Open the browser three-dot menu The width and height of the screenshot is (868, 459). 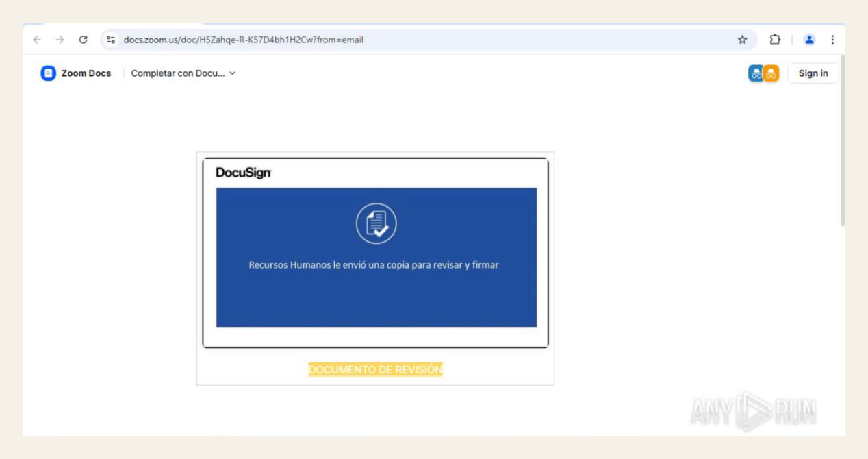pos(832,40)
